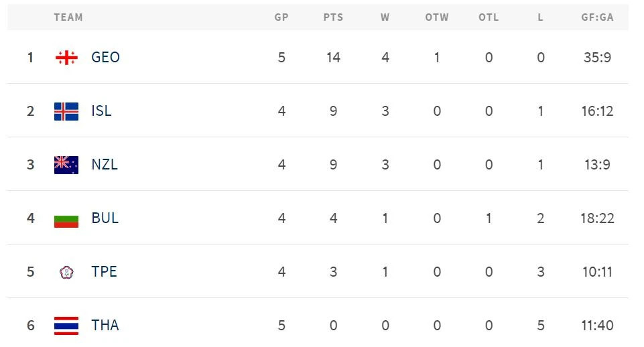Click Thailand's 11:40 goals cell
The width and height of the screenshot is (644, 347).
597,326
